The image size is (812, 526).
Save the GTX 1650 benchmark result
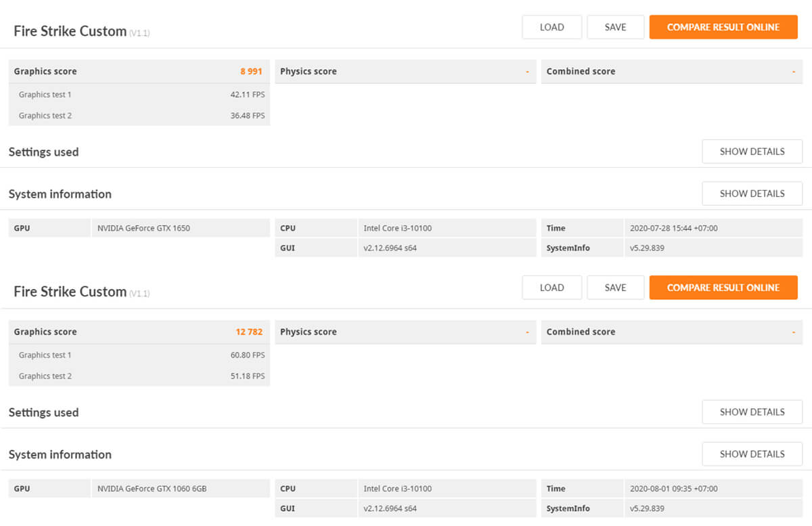click(615, 27)
